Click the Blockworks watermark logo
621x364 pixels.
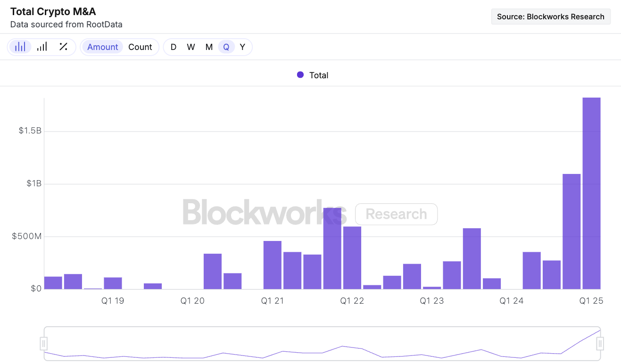pyautogui.click(x=264, y=212)
